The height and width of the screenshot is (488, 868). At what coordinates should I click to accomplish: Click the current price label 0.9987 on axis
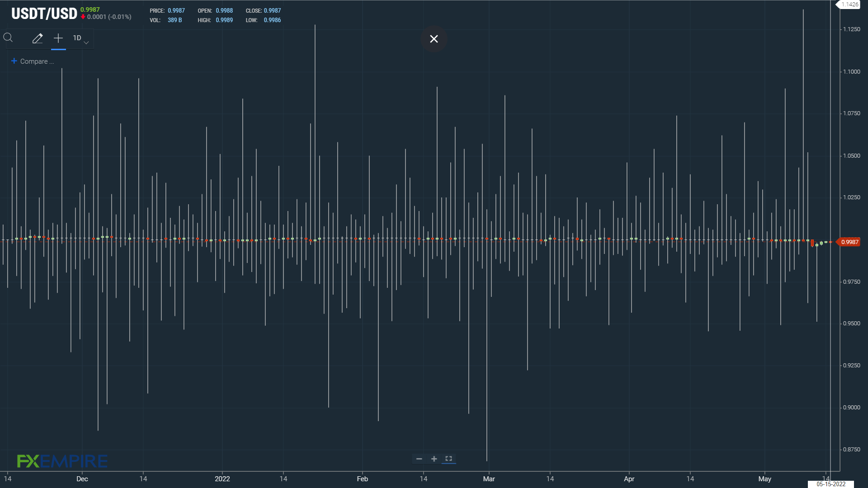(x=849, y=242)
